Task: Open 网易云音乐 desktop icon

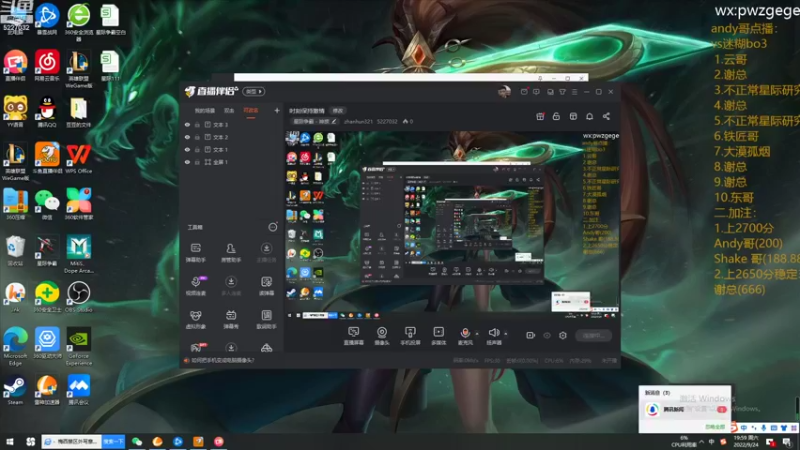Action: (x=47, y=66)
